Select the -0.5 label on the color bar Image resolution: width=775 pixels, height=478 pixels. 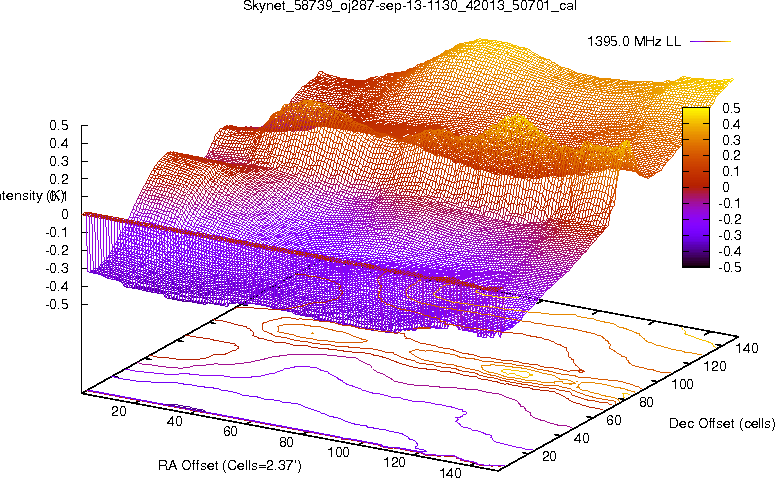[x=730, y=267]
